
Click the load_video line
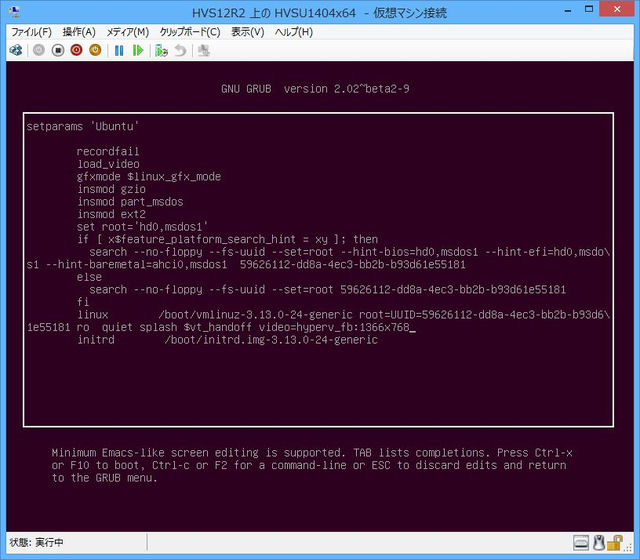click(108, 164)
